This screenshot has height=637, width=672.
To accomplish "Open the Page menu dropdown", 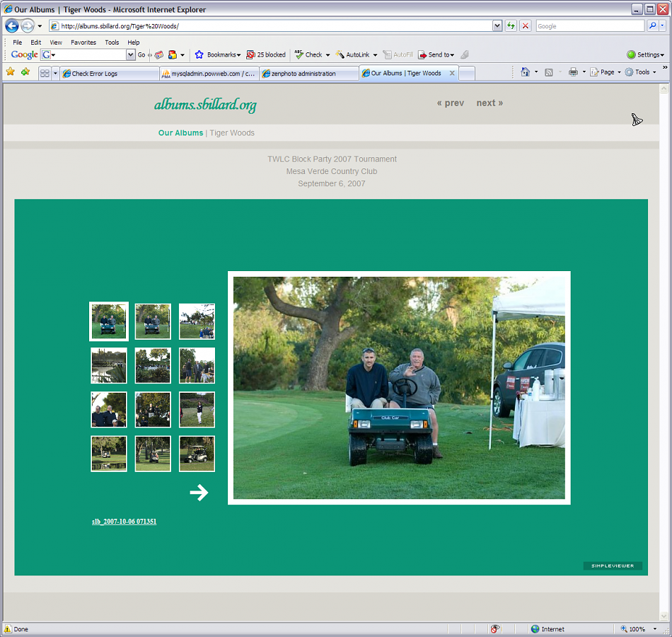I will pos(607,72).
